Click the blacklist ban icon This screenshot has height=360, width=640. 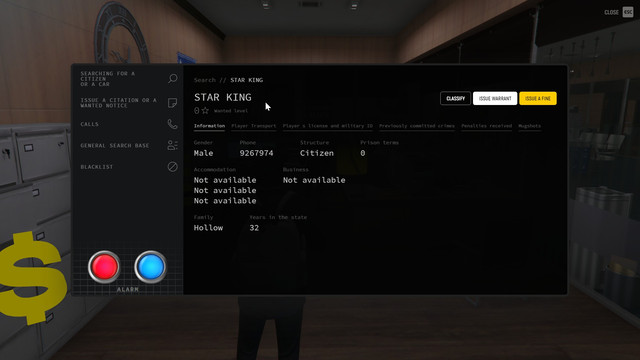coord(173,167)
